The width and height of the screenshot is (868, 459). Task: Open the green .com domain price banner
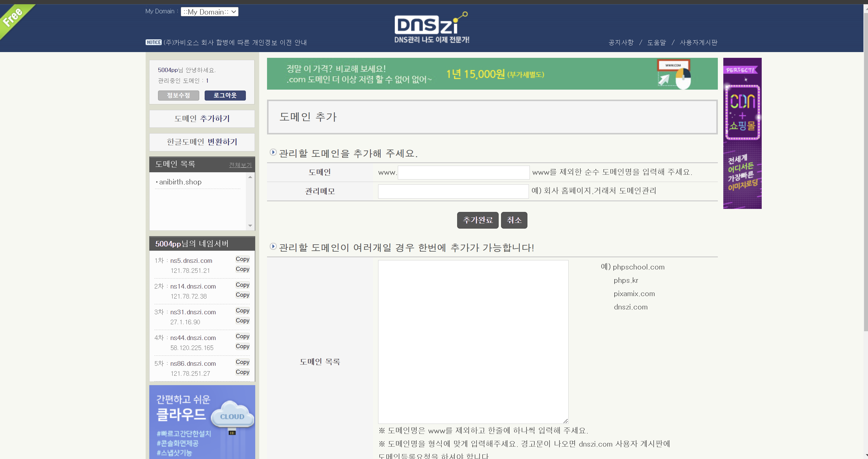[492, 74]
